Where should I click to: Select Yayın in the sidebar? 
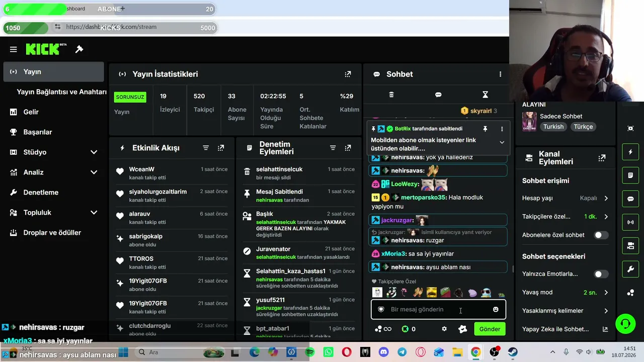(53, 71)
